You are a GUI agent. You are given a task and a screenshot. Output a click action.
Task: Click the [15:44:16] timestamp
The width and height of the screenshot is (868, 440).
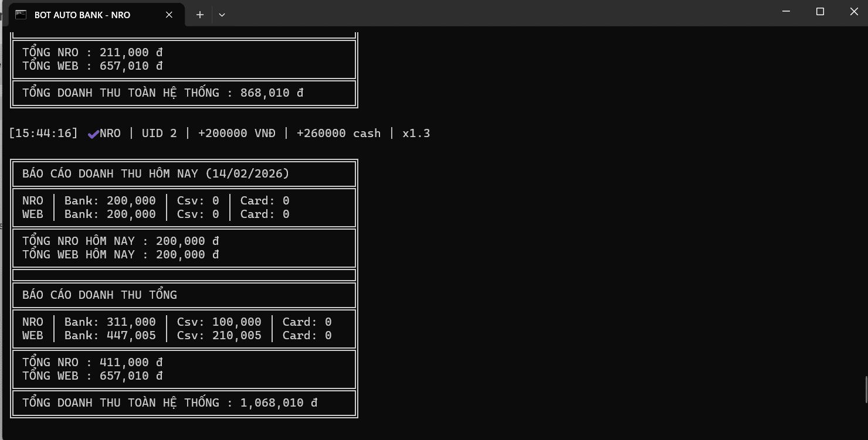pyautogui.click(x=43, y=134)
